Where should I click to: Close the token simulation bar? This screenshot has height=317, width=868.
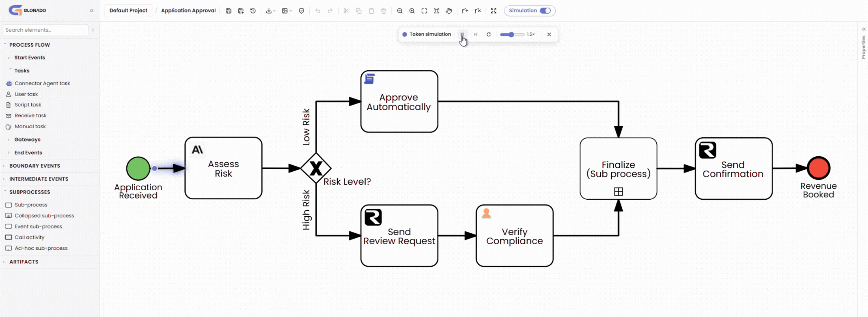pos(549,34)
